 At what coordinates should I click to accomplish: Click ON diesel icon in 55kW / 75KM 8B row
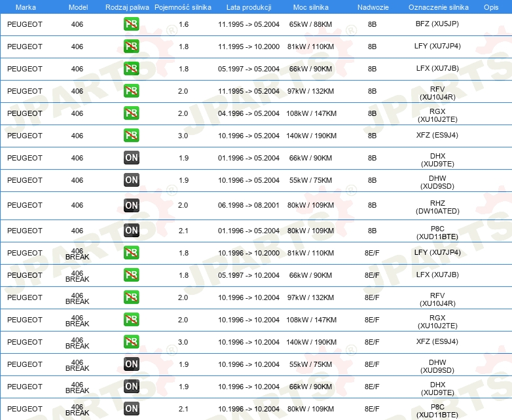point(131,180)
